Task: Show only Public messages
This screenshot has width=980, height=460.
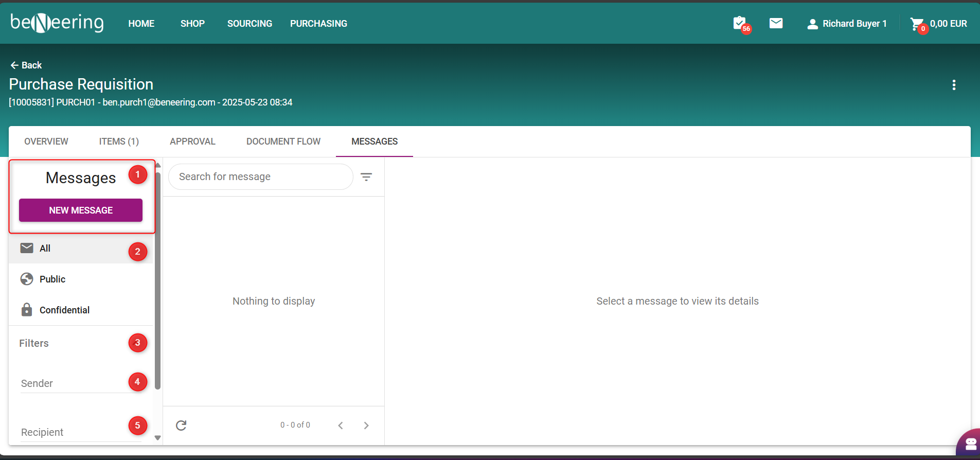Action: 52,279
